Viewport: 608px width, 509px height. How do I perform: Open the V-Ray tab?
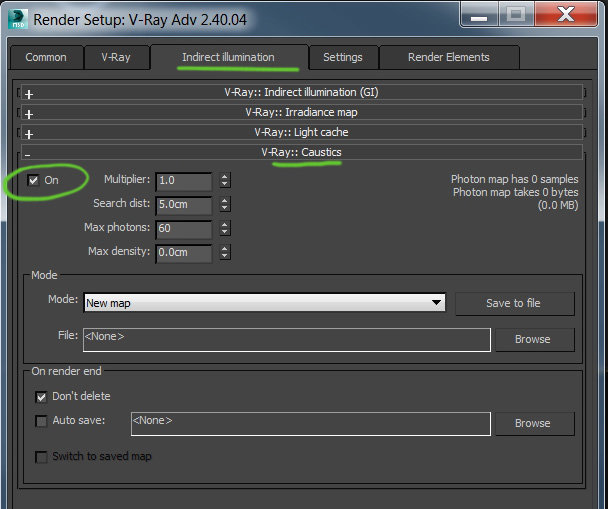pyautogui.click(x=116, y=57)
